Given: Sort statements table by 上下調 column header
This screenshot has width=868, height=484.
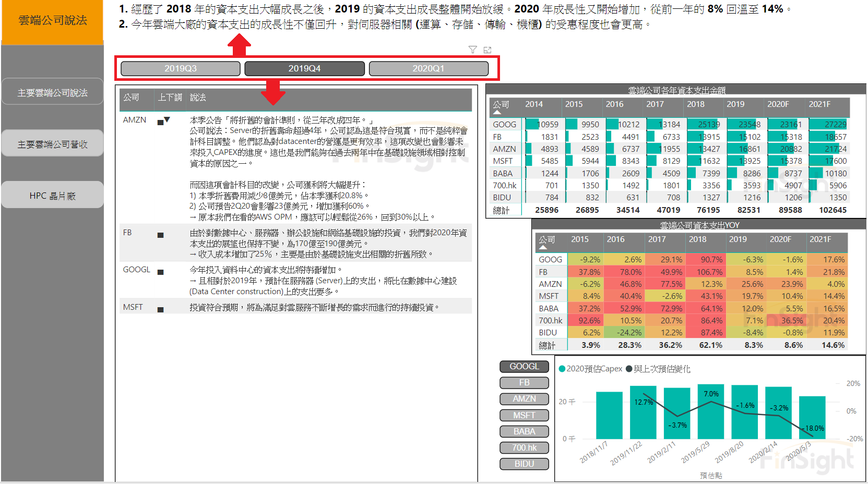Looking at the screenshot, I should click(170, 98).
